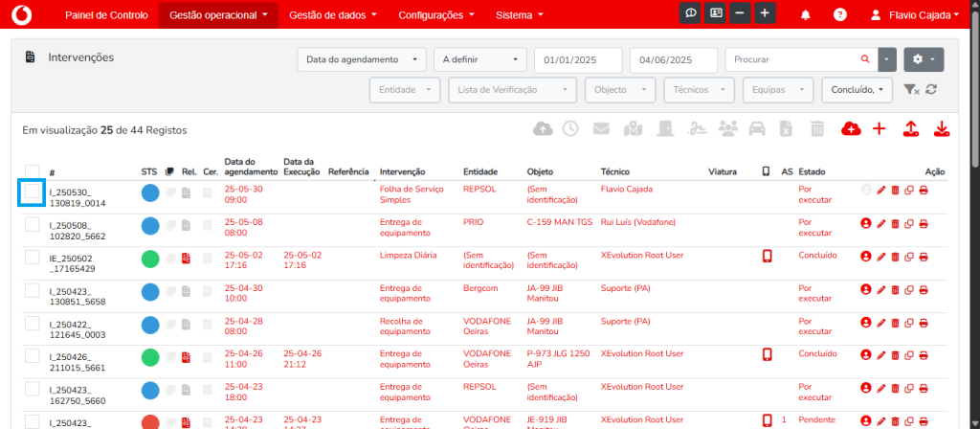Open the Lista de Verificação filter dropdown
This screenshot has width=980, height=429.
(x=513, y=90)
